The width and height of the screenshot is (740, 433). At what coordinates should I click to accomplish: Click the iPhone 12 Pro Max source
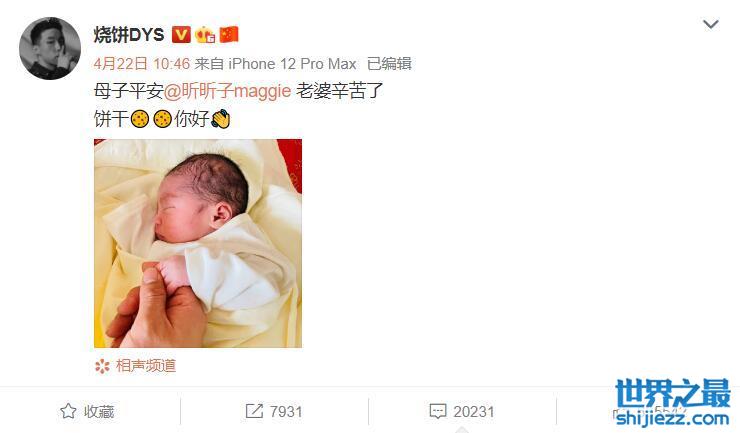[x=292, y=63]
